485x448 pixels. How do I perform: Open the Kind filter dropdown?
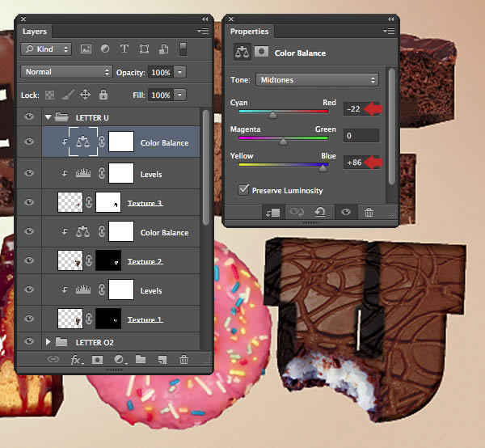[46, 49]
